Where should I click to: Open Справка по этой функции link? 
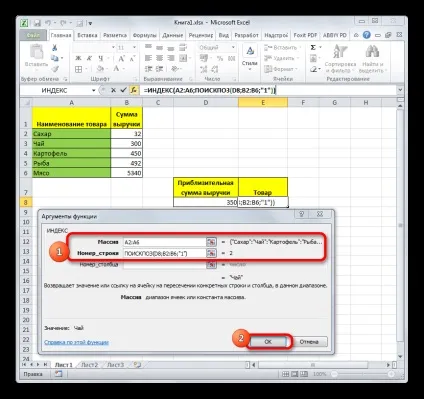coord(76,342)
